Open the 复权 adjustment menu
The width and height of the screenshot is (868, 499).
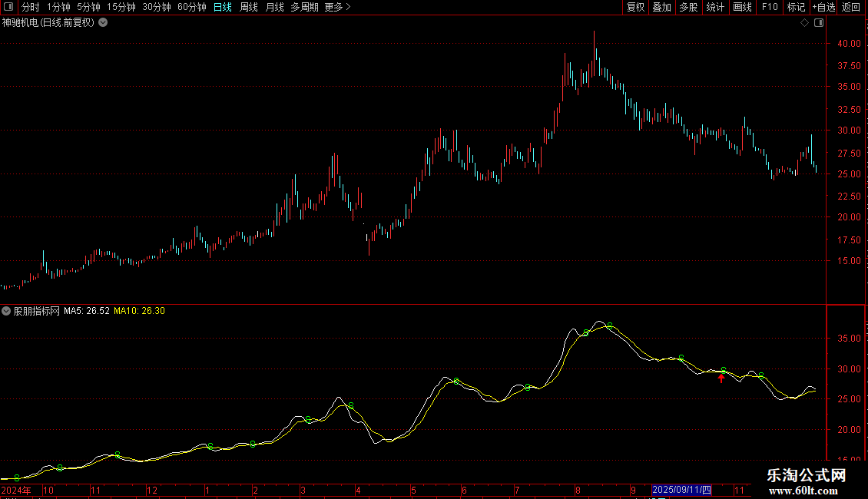point(635,7)
